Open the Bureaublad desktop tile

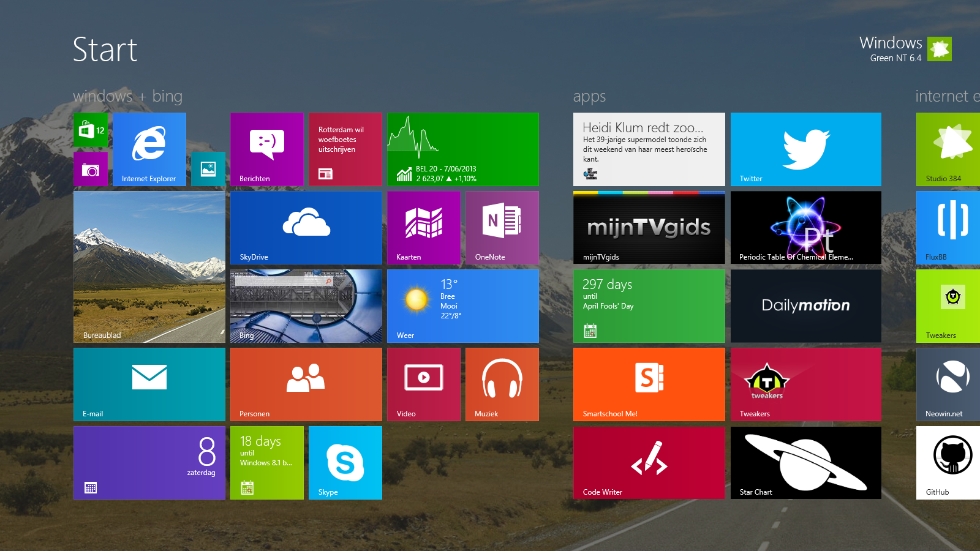coord(149,267)
